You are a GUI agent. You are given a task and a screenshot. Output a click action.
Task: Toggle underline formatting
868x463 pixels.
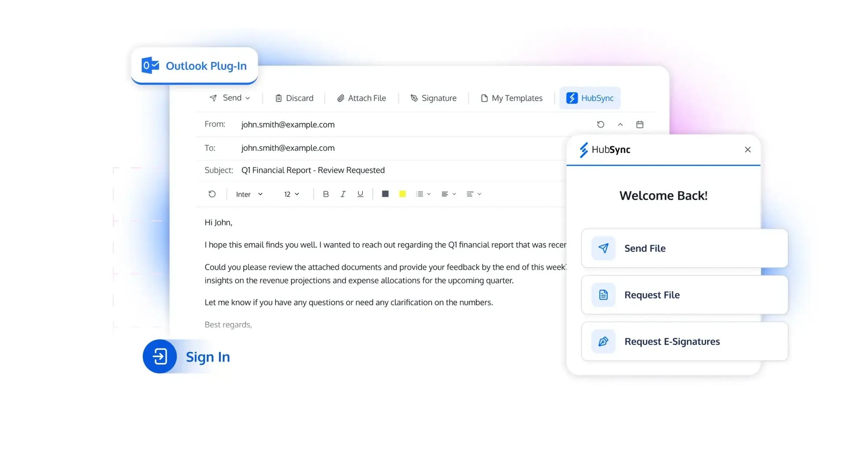tap(360, 194)
